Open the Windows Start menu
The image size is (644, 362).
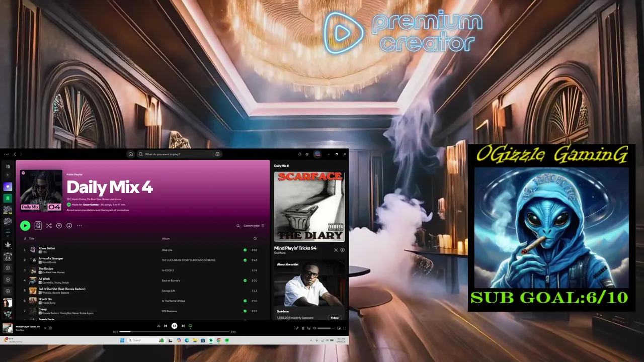click(x=122, y=340)
